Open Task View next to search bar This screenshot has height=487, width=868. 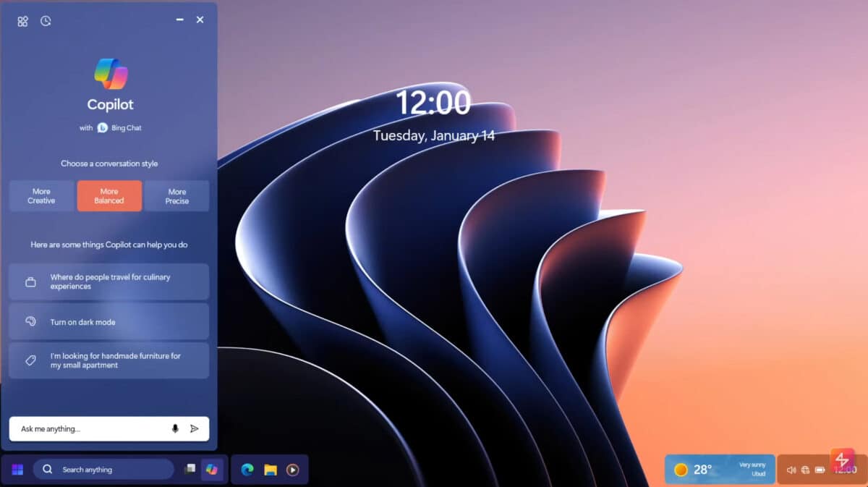pyautogui.click(x=190, y=469)
